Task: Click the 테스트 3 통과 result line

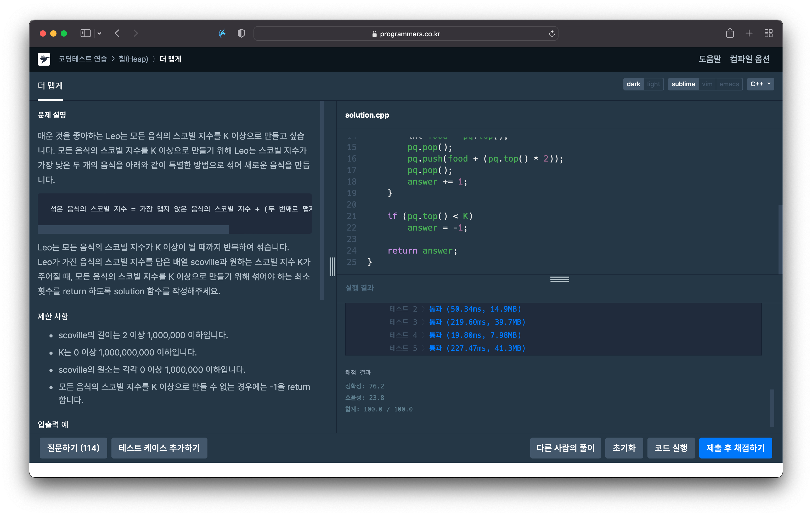Action: click(x=457, y=322)
